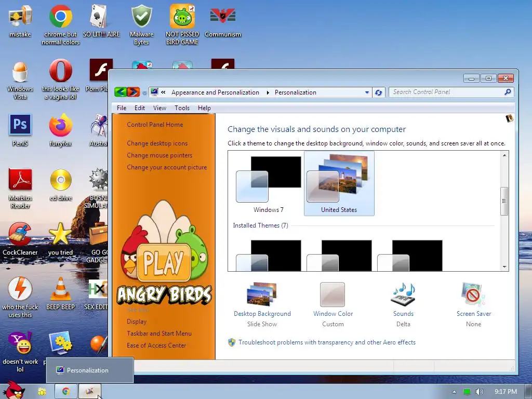The height and width of the screenshot is (399, 532).
Task: Click Appearance and Personalization breadcrumb
Action: coord(215,92)
